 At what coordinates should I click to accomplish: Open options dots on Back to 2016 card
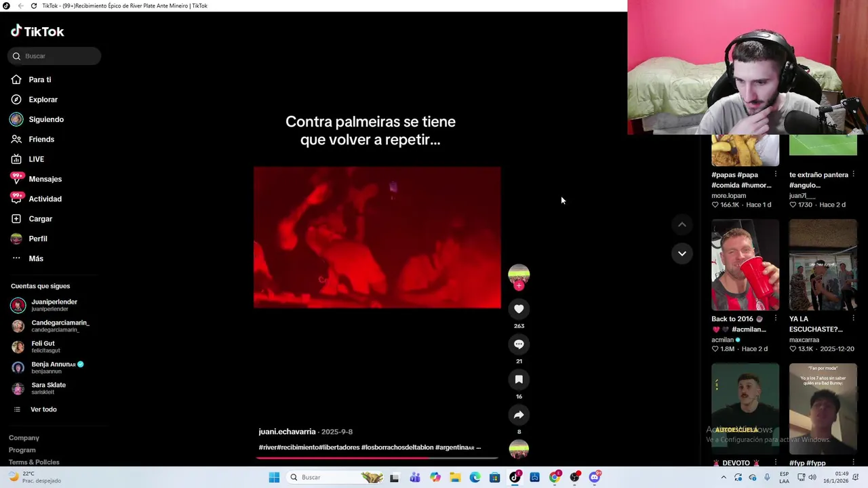click(x=776, y=319)
